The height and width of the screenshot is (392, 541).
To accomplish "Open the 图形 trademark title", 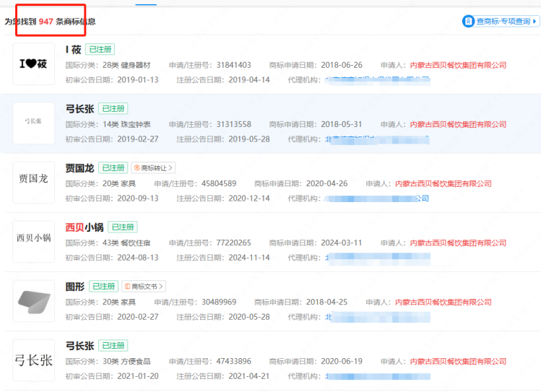I will point(75,287).
